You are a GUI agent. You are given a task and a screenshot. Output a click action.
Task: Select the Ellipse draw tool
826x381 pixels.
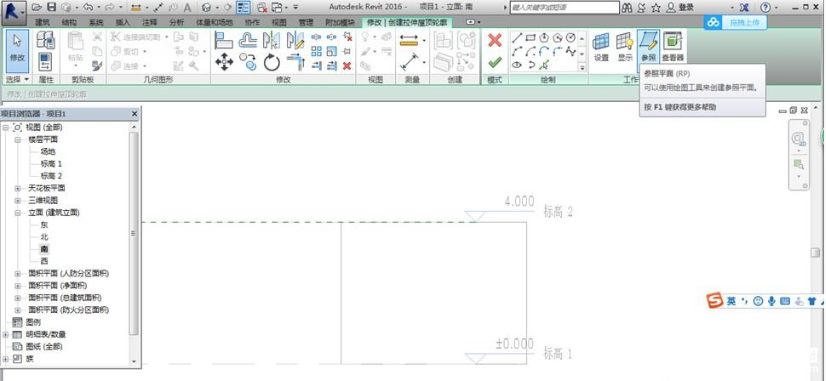click(x=517, y=65)
